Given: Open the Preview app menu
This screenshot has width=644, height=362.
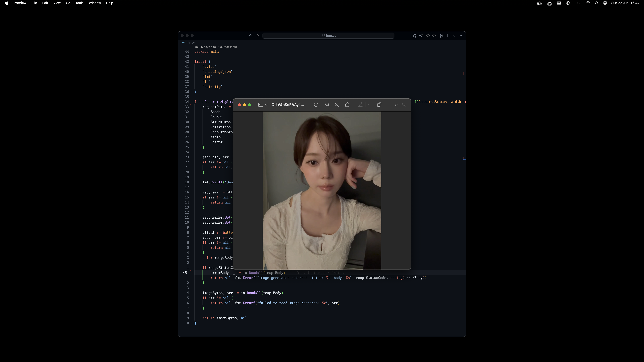Looking at the screenshot, I should [20, 3].
